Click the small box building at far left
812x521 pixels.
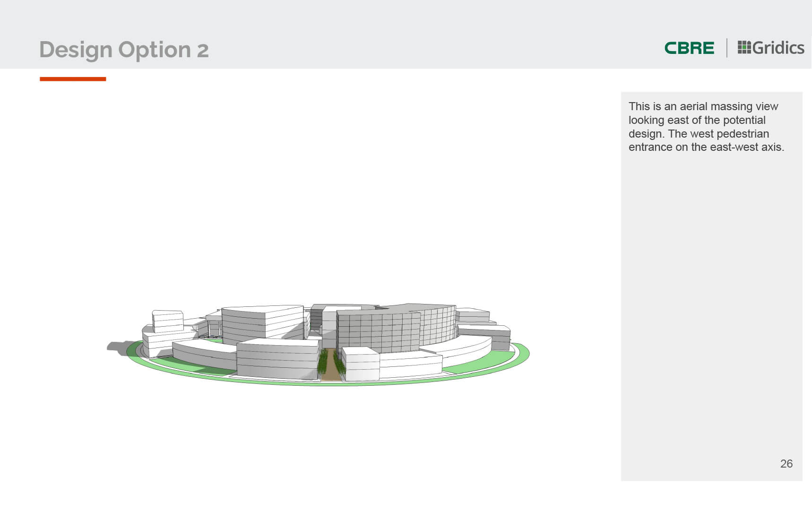coord(168,321)
